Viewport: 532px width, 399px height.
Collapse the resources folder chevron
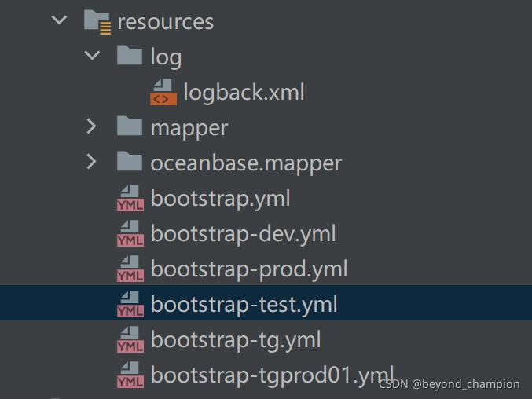pyautogui.click(x=60, y=20)
